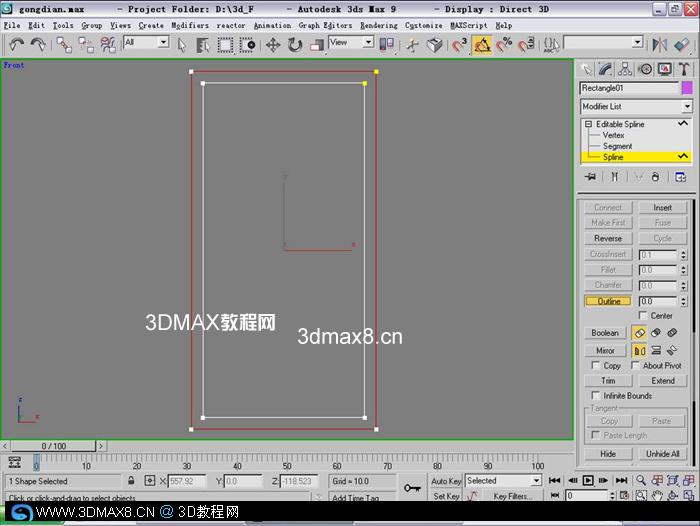Open the Motion command panel tab

coord(645,69)
